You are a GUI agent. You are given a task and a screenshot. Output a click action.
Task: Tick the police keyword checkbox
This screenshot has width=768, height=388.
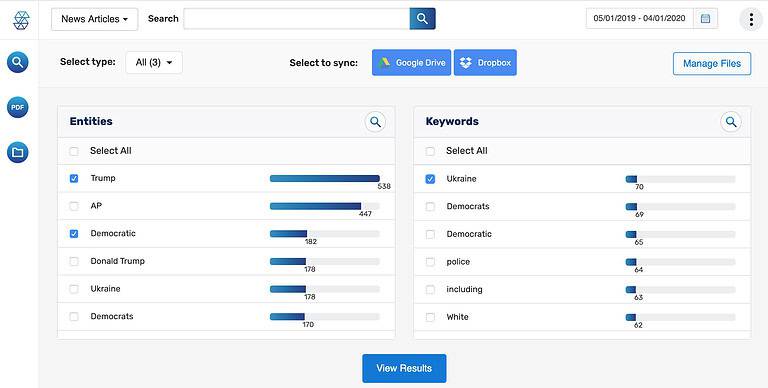pyautogui.click(x=430, y=262)
